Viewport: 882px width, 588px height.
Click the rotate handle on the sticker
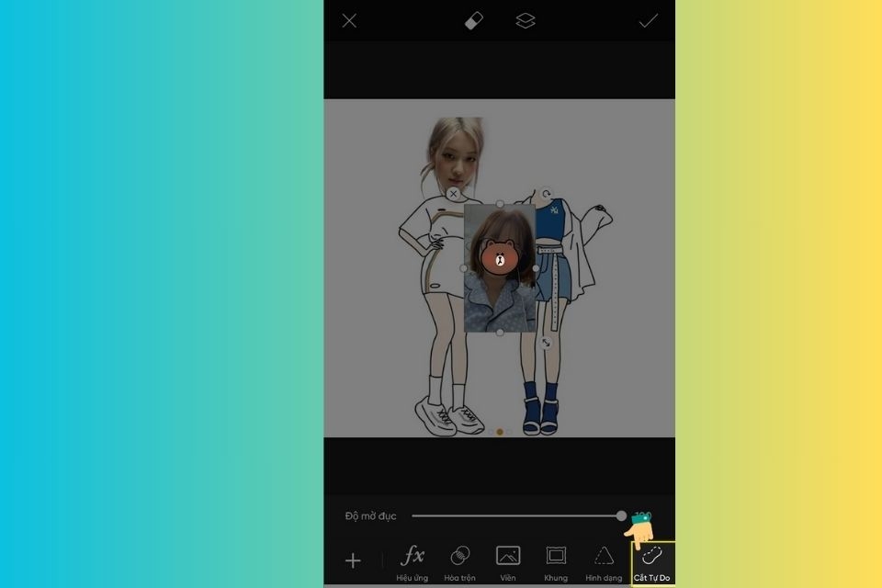click(x=546, y=195)
